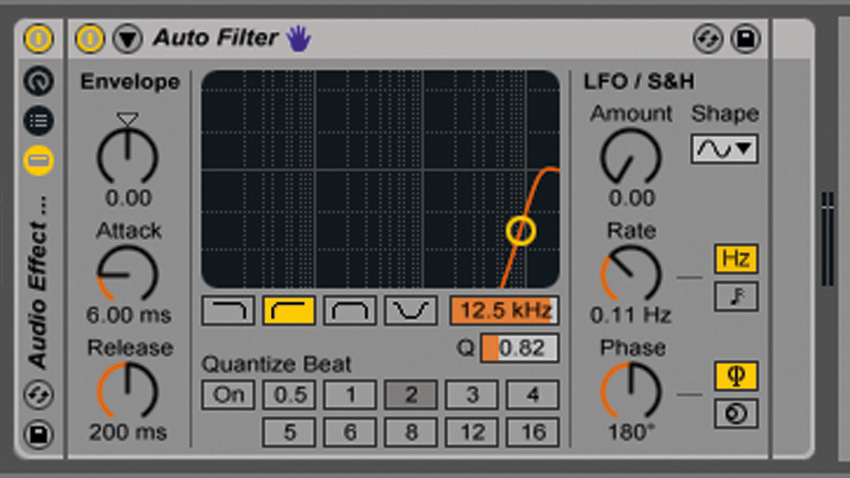
Task: Click the 12.5 kHz frequency field
Action: pos(505,311)
